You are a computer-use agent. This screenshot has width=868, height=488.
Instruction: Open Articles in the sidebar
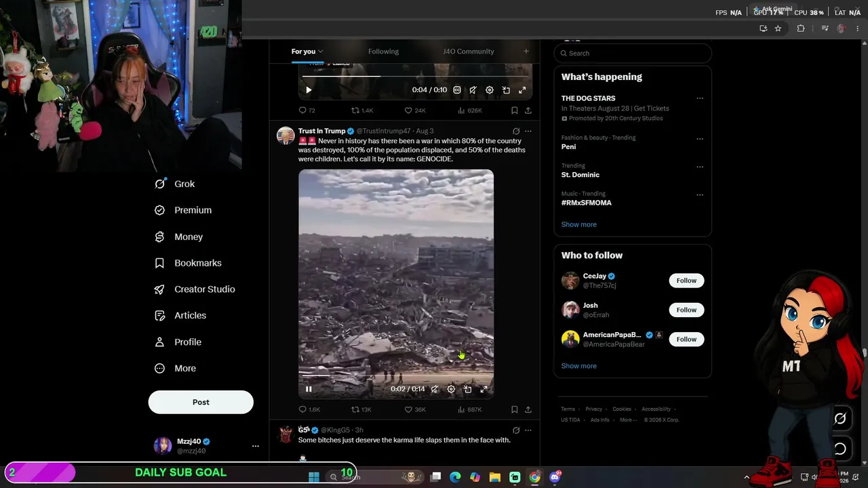[x=180, y=315]
